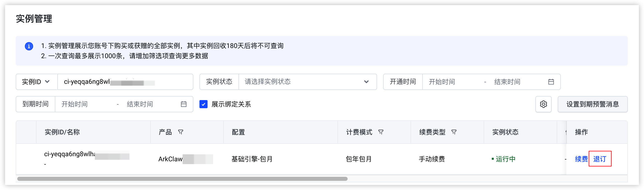Click chevron arrow of 实例状态 selector
The width and height of the screenshot is (644, 190).
[366, 82]
